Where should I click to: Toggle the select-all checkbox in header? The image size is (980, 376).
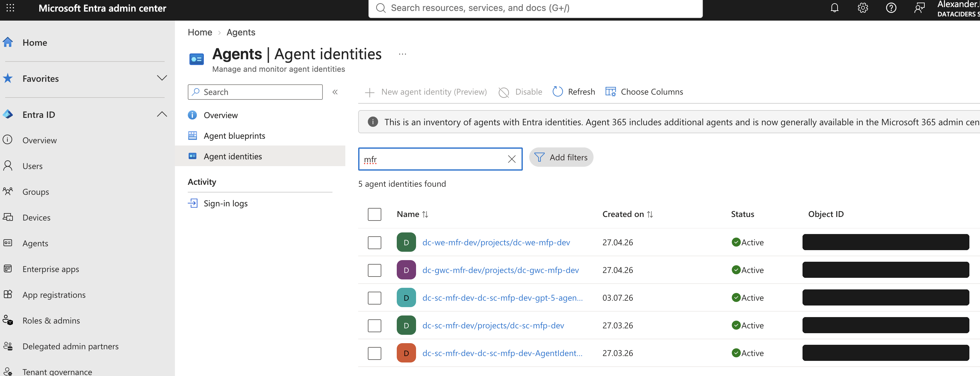pyautogui.click(x=374, y=214)
